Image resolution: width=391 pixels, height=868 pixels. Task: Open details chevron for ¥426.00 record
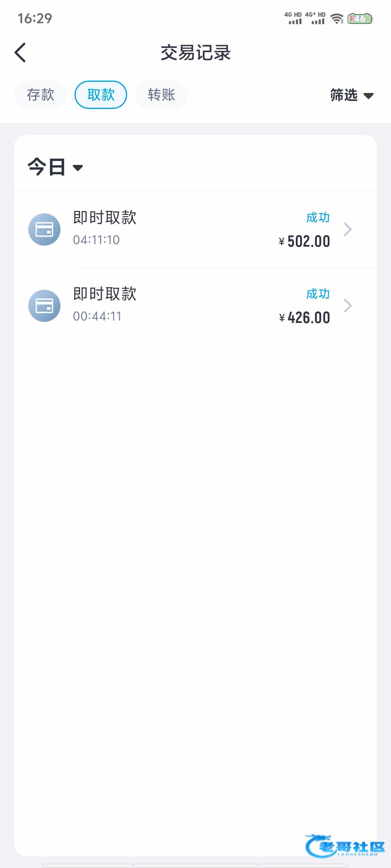click(348, 306)
